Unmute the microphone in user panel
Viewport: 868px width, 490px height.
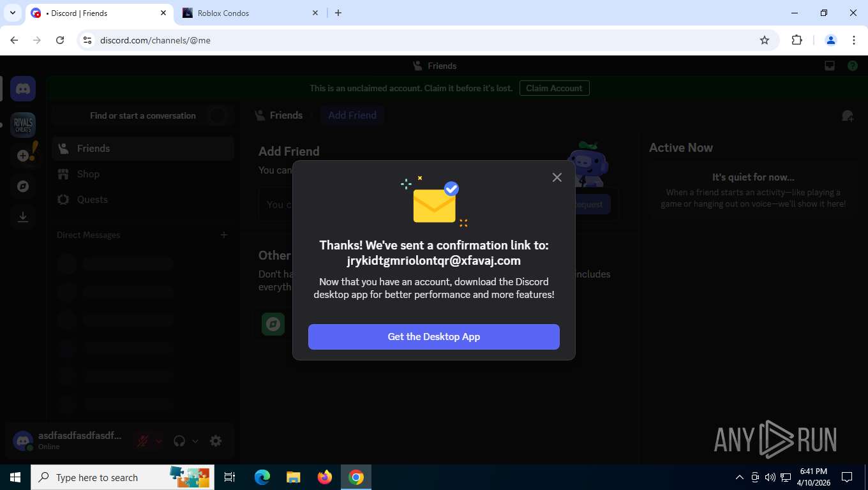tap(144, 441)
